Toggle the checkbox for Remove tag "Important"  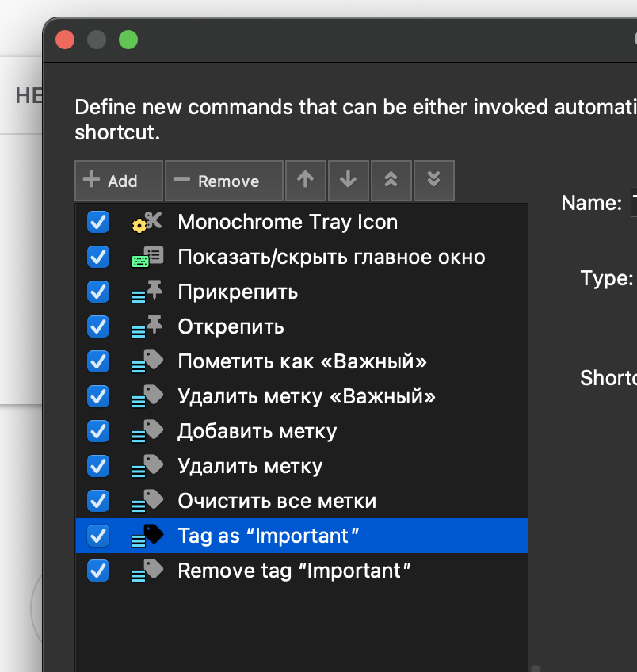(x=97, y=570)
